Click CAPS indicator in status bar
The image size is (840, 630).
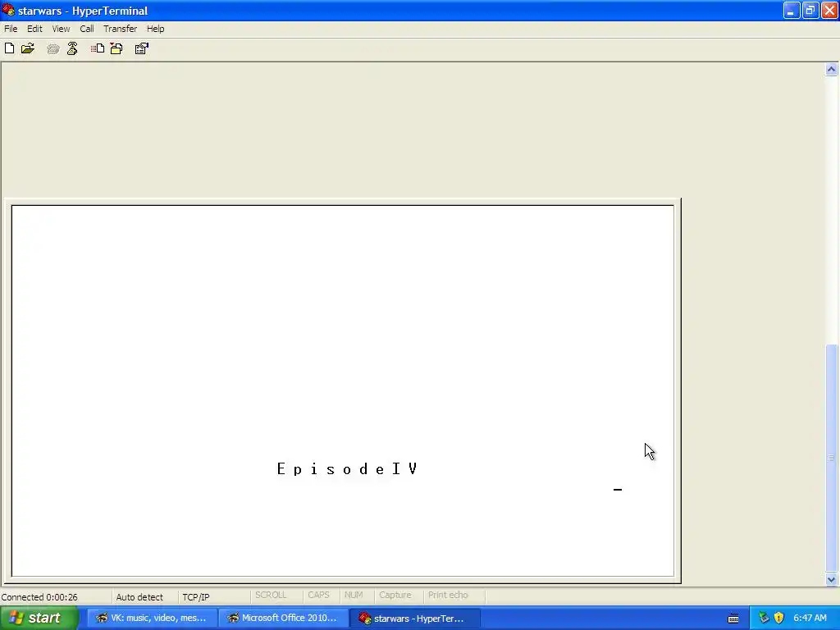(318, 596)
